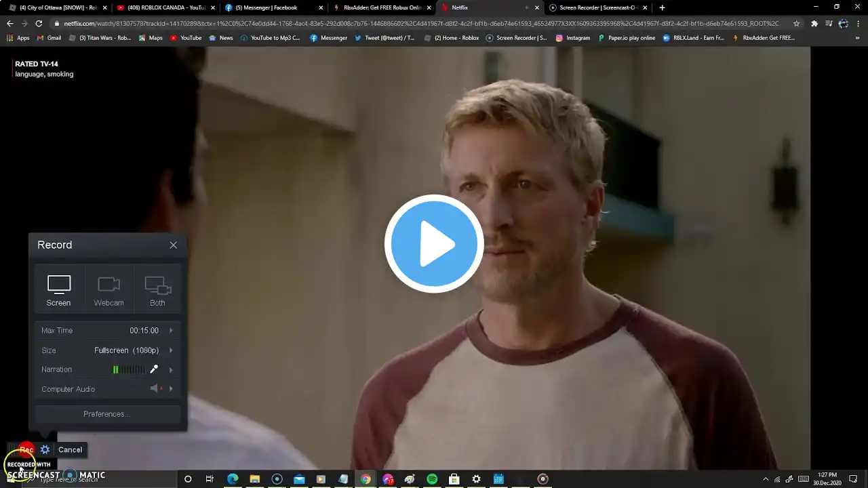The image size is (868, 488).
Task: Open RBLX.Land bookmark
Action: pos(694,38)
